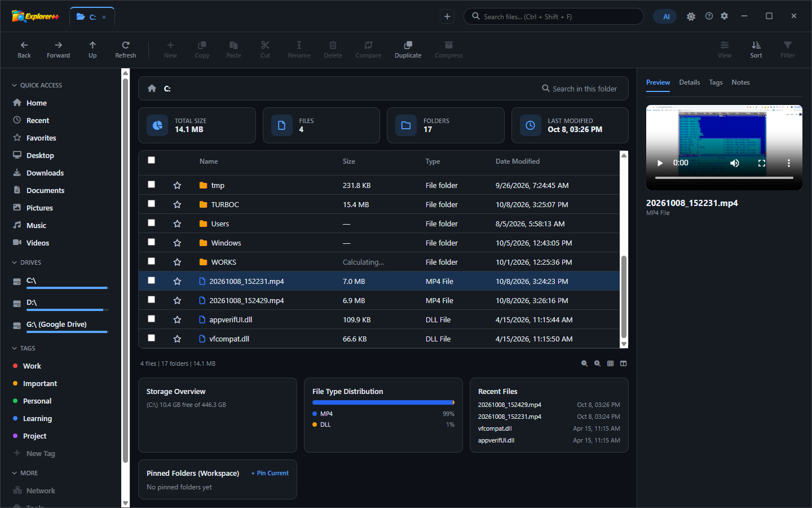The image size is (812, 508).
Task: Open the help question mark icon
Action: (x=709, y=16)
